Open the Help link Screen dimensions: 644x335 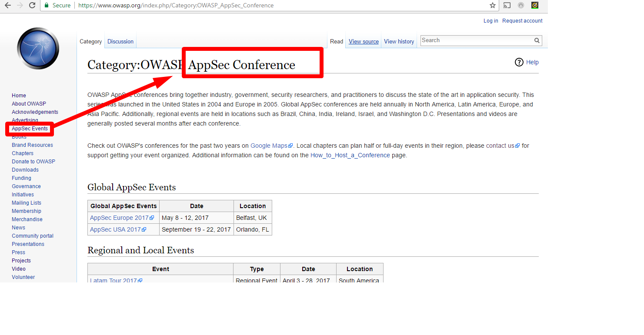pyautogui.click(x=532, y=62)
